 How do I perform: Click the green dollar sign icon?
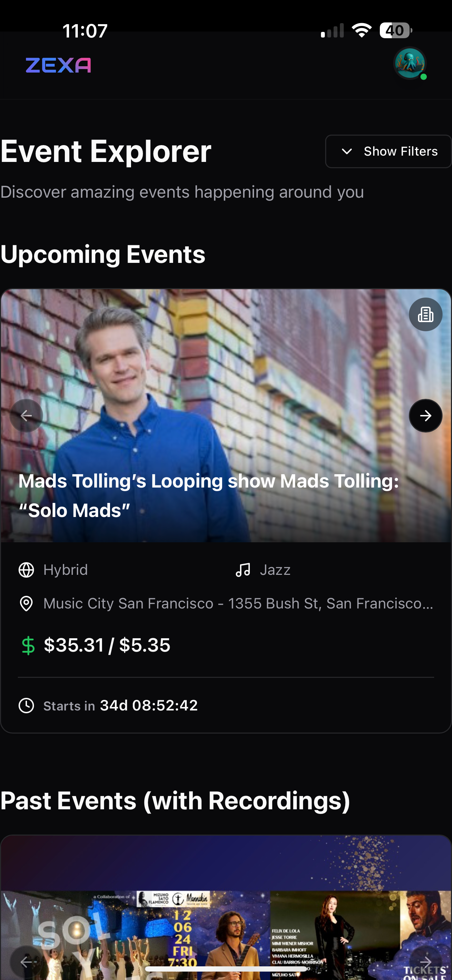click(28, 646)
